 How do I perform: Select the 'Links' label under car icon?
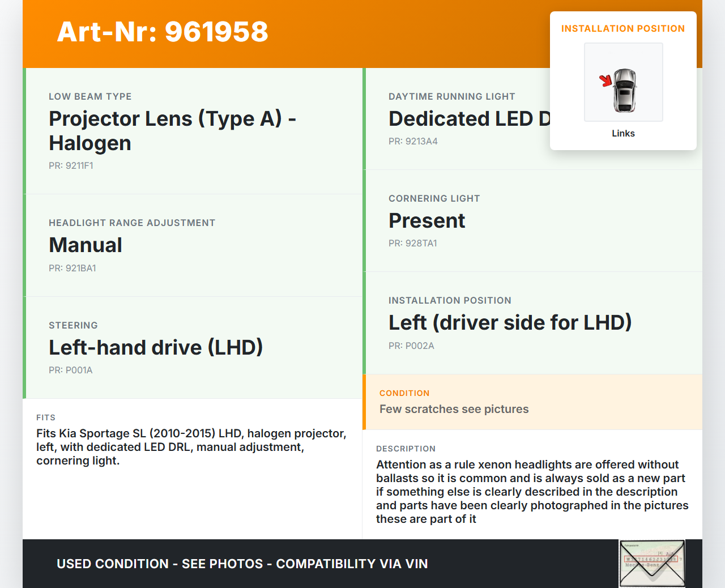(x=623, y=134)
